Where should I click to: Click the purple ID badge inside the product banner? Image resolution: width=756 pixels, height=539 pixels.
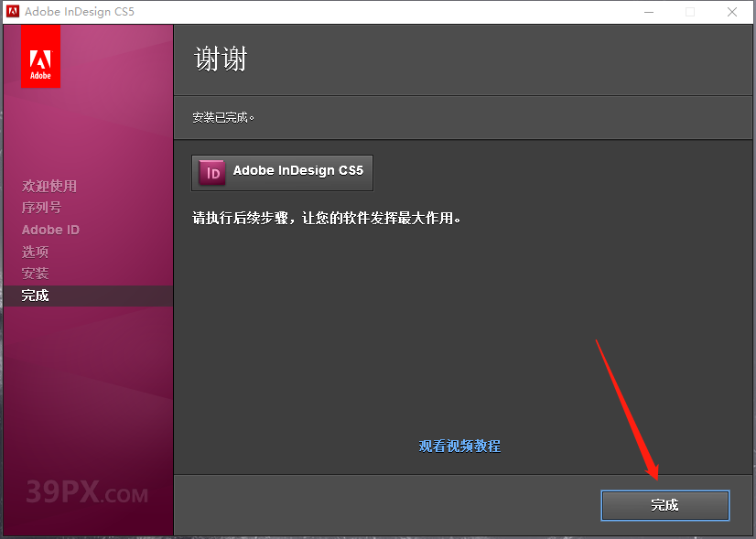pos(211,172)
